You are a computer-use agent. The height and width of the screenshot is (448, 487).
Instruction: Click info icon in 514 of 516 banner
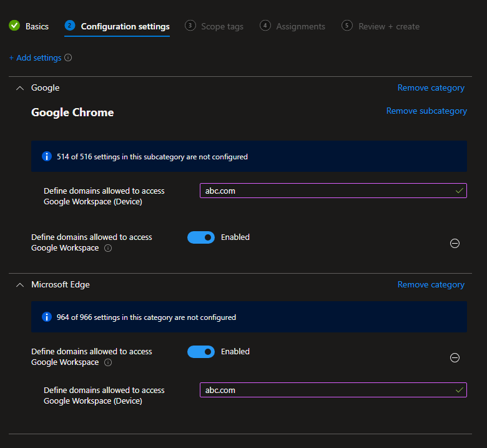pyautogui.click(x=46, y=156)
